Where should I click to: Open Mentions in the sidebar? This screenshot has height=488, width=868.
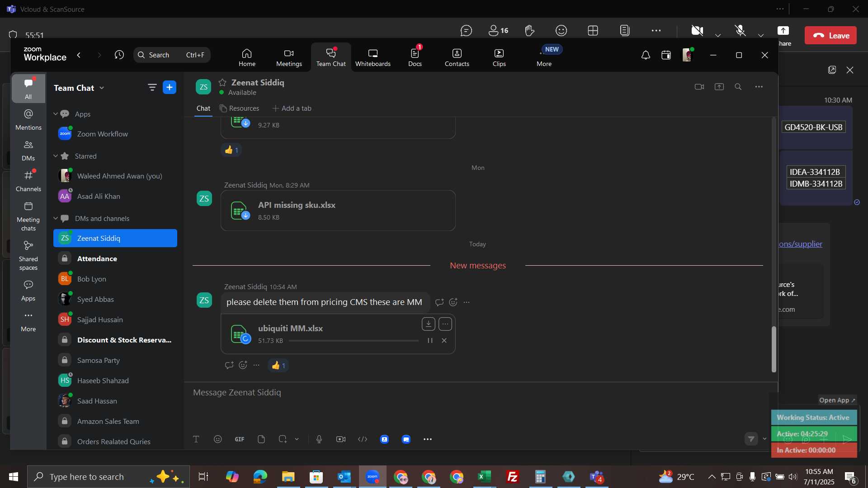28,119
